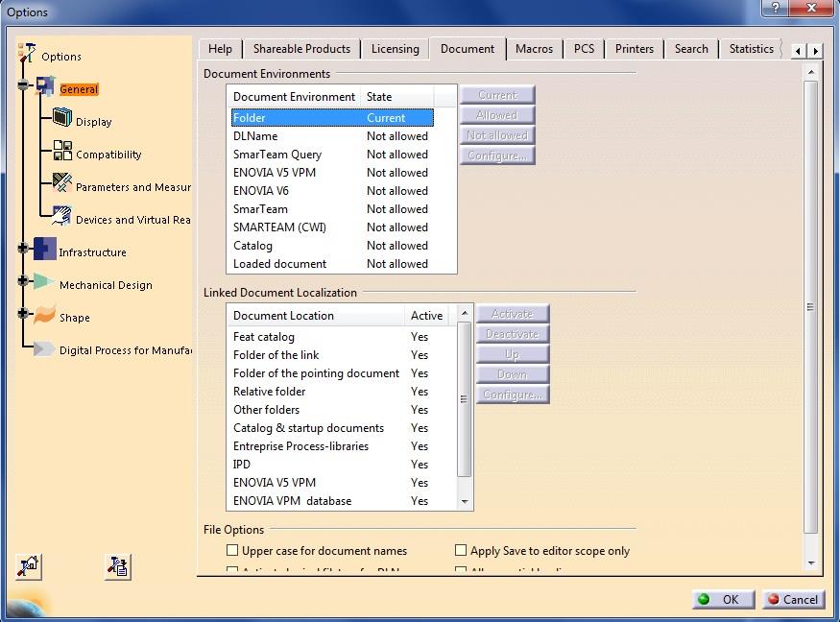Click the Deactivate button
Viewport: 840px width, 622px height.
pyautogui.click(x=513, y=334)
